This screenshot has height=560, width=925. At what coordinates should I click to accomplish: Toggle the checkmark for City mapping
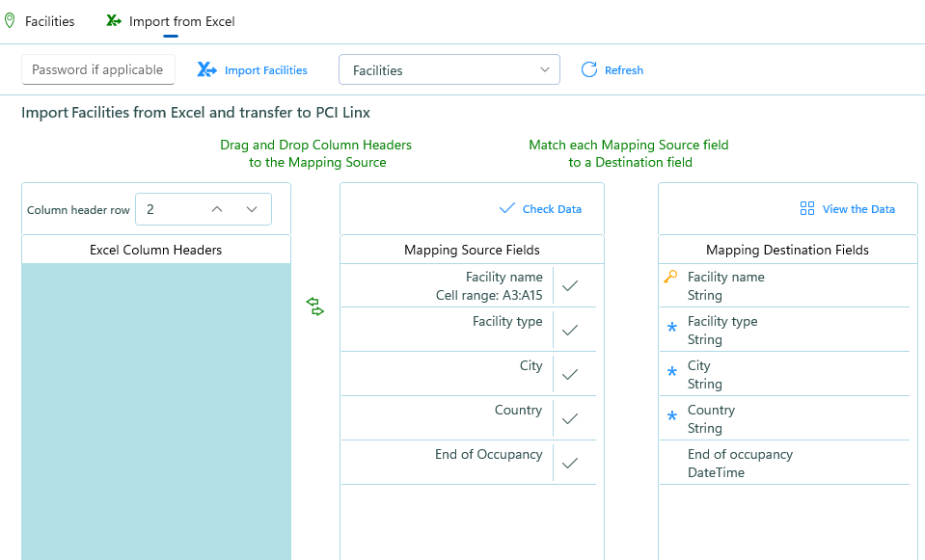pyautogui.click(x=570, y=374)
